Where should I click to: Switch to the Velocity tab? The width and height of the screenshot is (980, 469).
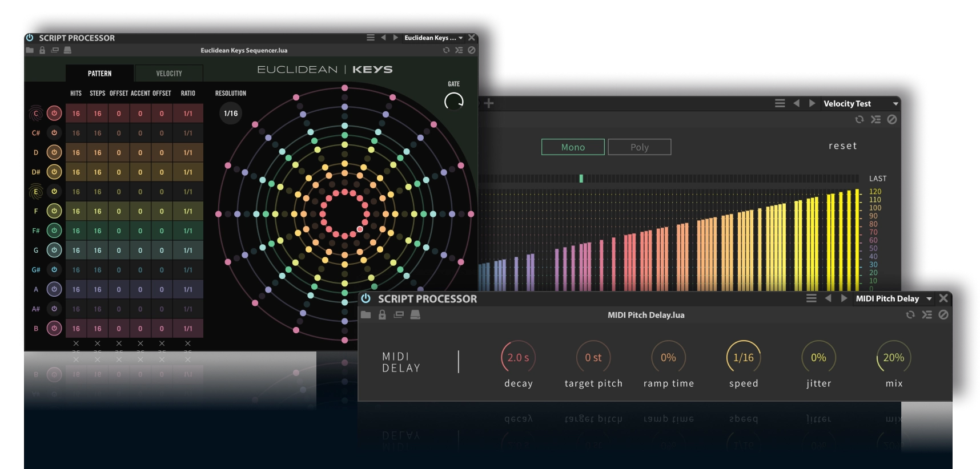pyautogui.click(x=169, y=74)
